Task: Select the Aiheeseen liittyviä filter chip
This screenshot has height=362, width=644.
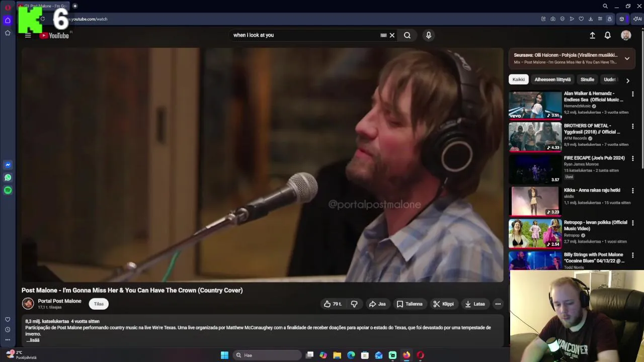Action: (x=552, y=79)
